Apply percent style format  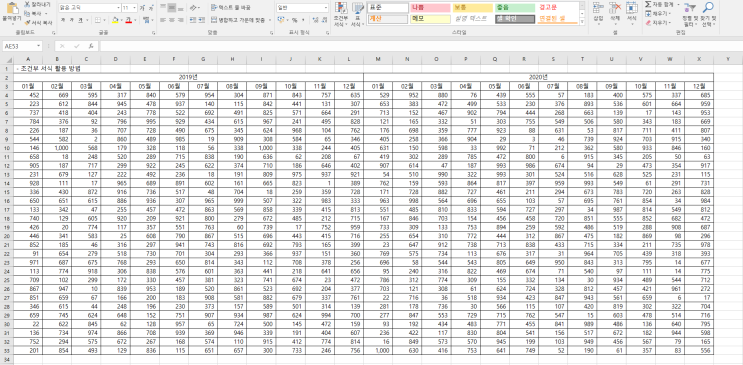click(x=294, y=20)
